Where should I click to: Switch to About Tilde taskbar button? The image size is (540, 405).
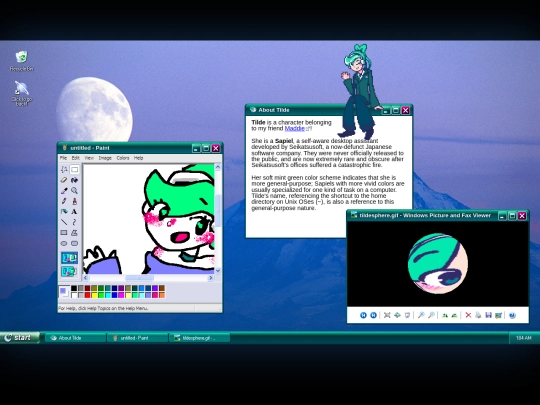coord(75,338)
